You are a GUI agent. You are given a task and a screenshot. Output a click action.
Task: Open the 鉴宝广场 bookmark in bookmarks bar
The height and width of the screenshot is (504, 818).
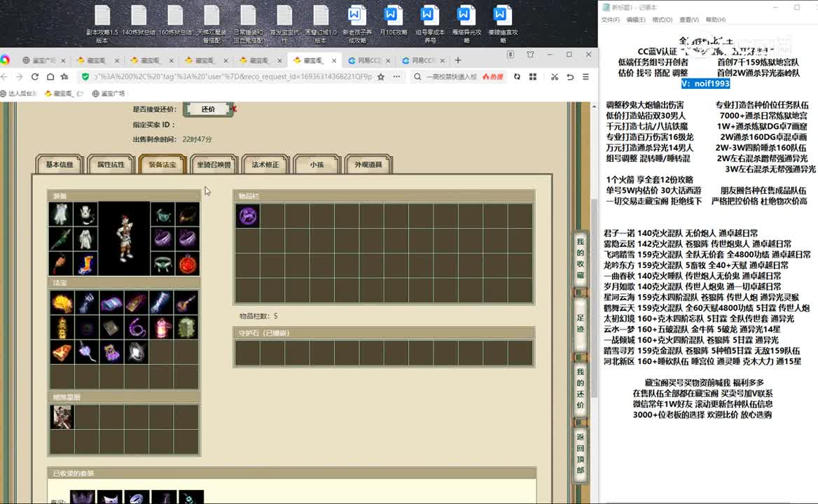click(x=109, y=93)
